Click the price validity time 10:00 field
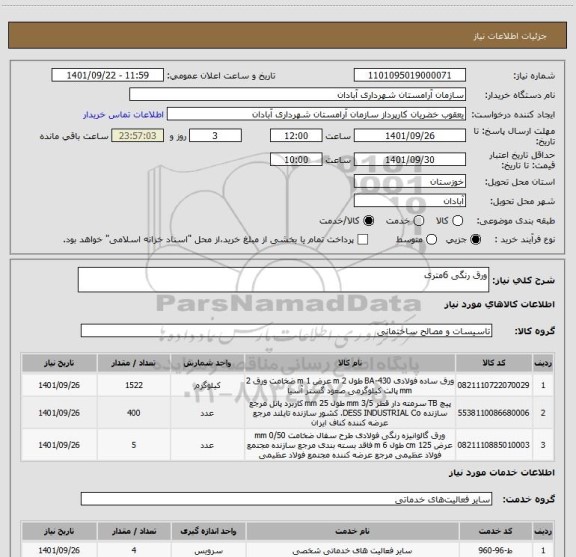Screen dimensions: 576x557 pos(296,159)
